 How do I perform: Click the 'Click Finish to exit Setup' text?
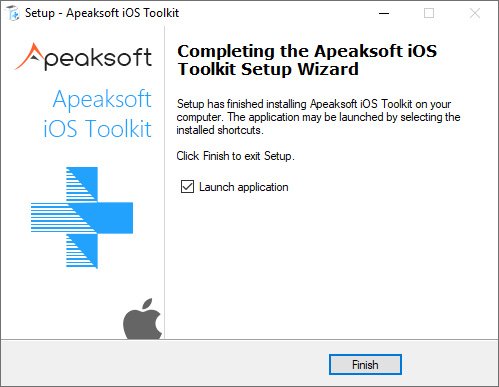[x=235, y=156]
